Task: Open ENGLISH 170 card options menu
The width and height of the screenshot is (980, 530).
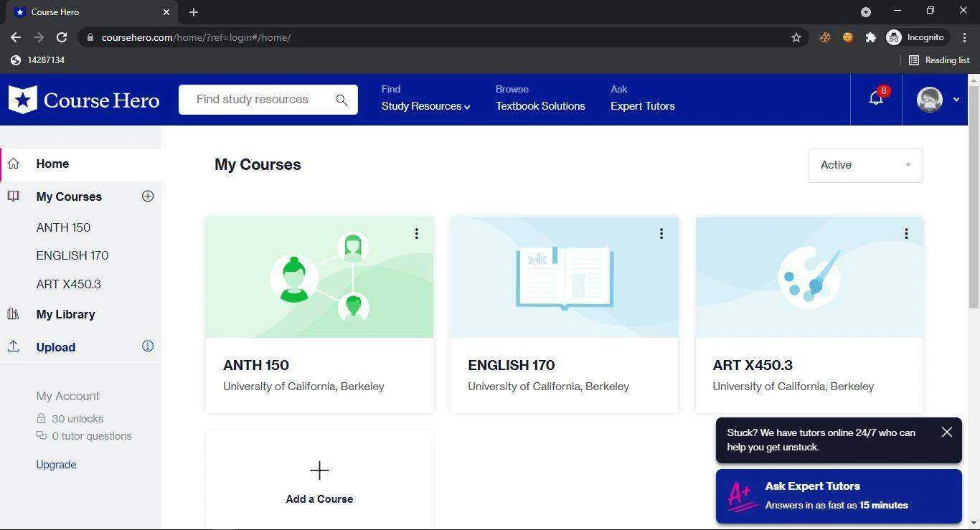Action: click(x=661, y=233)
